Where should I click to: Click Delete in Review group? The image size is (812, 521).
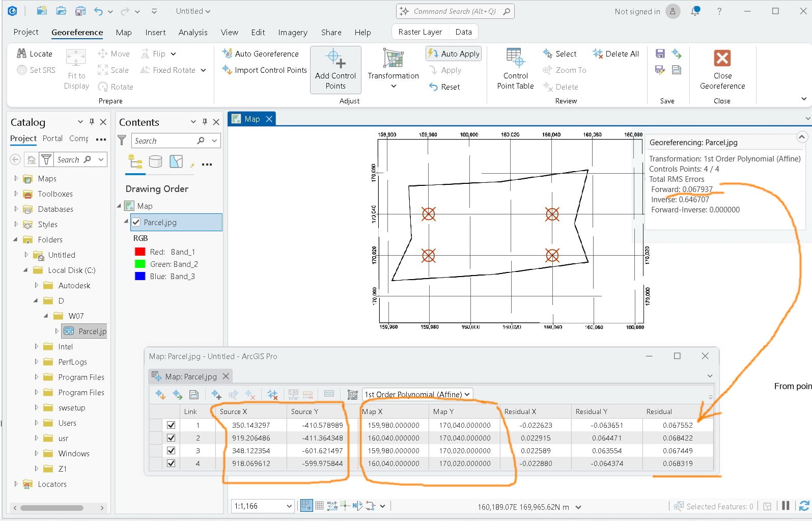tap(561, 87)
